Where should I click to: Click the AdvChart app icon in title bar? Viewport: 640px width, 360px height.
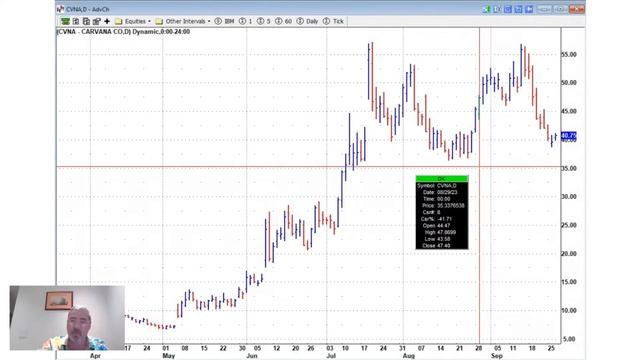(60, 9)
